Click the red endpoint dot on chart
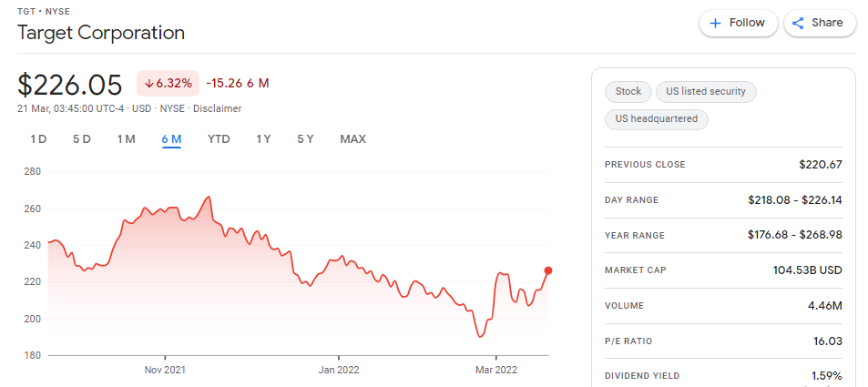This screenshot has height=387, width=868. [x=548, y=270]
